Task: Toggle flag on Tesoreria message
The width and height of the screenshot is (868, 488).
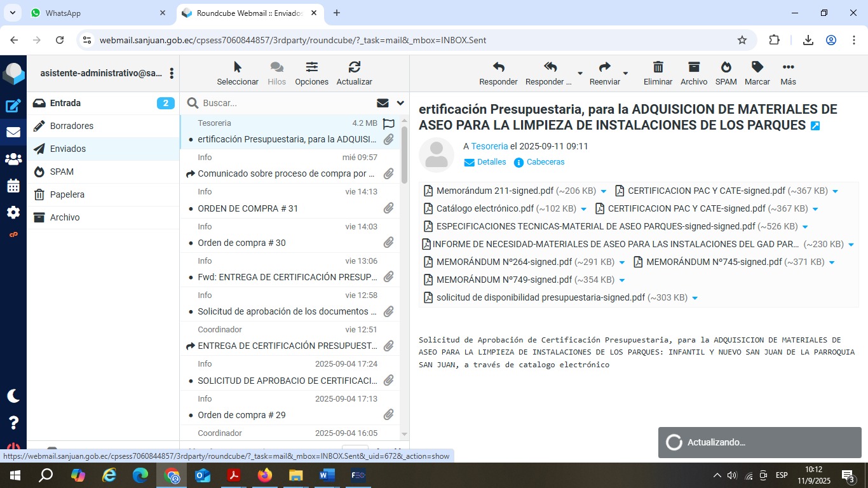Action: 389,124
